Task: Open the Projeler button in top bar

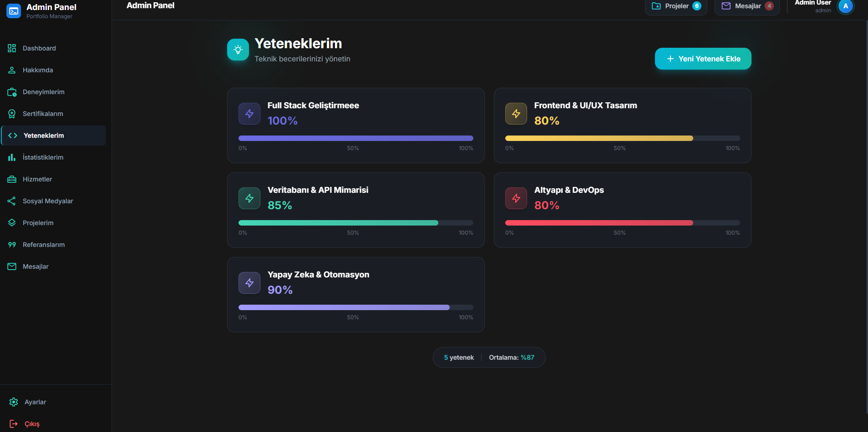Action: click(x=676, y=6)
